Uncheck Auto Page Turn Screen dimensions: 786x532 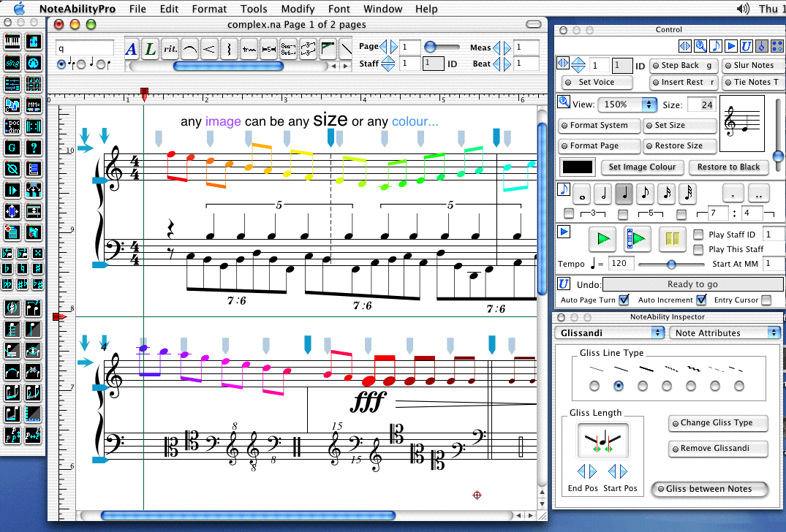(x=624, y=300)
